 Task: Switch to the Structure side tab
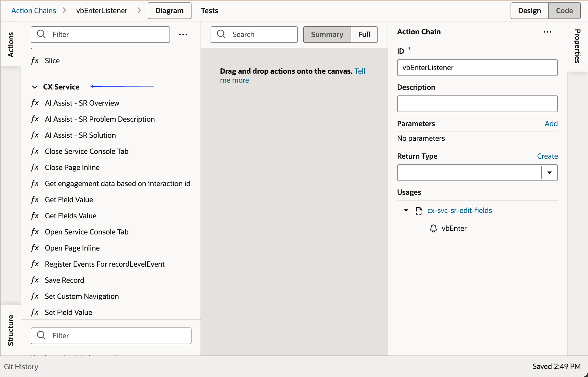point(11,330)
